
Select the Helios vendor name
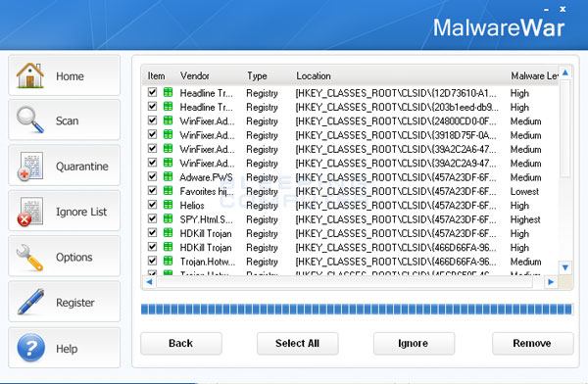(x=192, y=206)
